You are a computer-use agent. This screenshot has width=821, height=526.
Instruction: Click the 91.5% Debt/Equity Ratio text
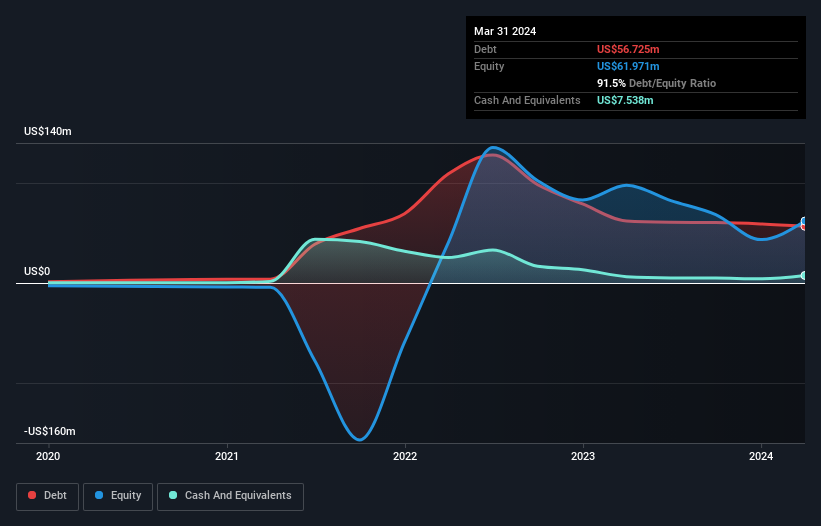(x=656, y=83)
